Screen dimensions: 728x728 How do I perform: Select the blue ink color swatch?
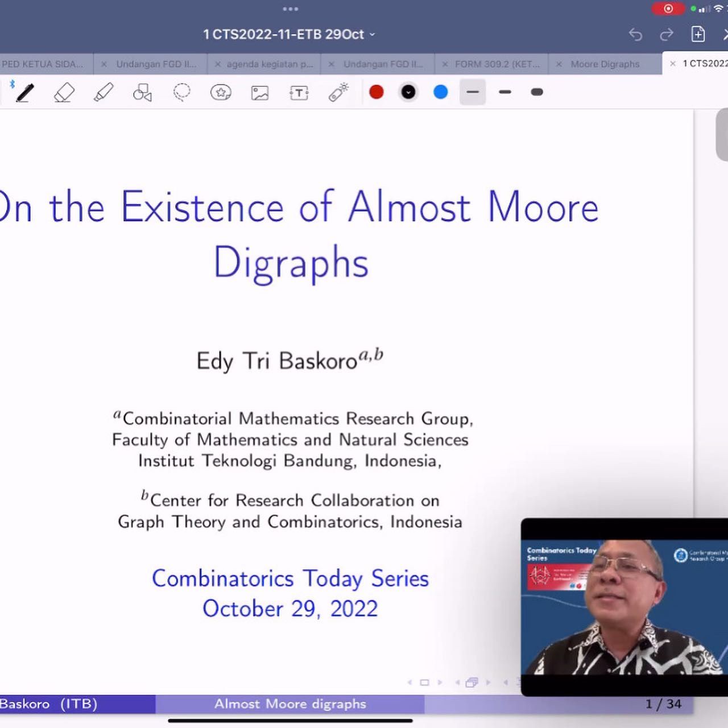pos(440,92)
